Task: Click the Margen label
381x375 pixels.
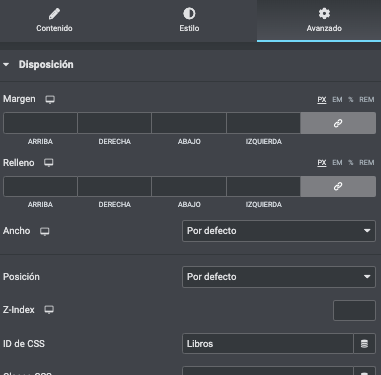Action: 19,99
